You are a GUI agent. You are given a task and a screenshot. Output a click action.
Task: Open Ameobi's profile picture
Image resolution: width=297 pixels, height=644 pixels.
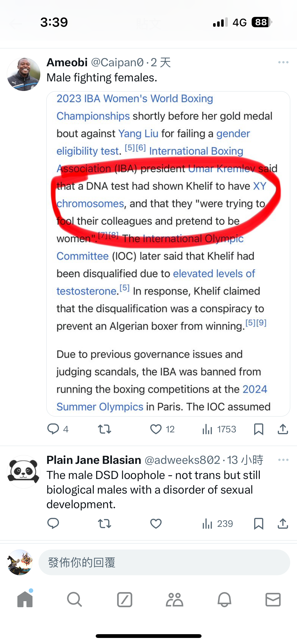tap(23, 74)
